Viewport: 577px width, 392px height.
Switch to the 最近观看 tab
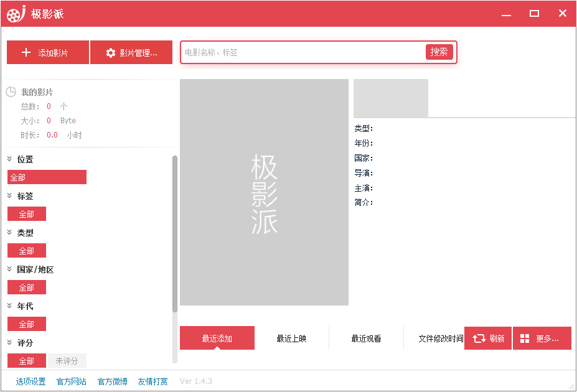click(366, 338)
